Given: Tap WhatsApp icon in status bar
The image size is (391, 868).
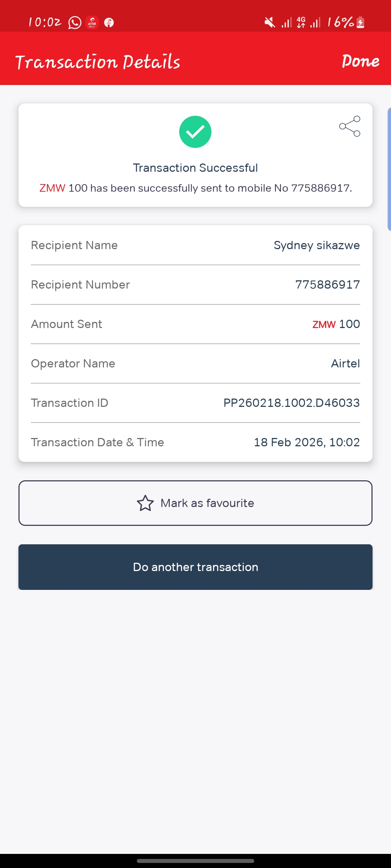Looking at the screenshot, I should click(75, 23).
